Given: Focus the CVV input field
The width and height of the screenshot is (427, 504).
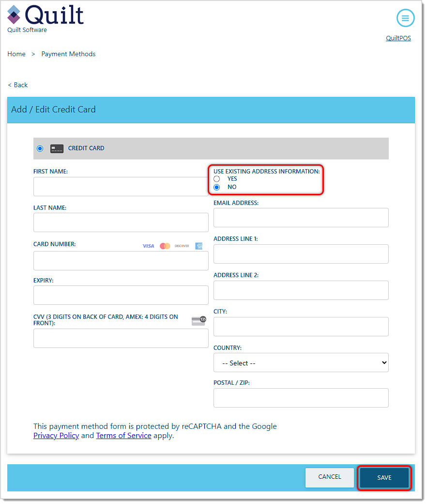Looking at the screenshot, I should (122, 339).
